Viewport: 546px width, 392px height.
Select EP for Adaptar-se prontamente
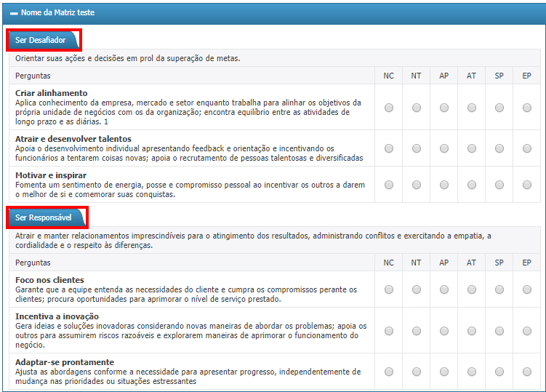(527, 372)
